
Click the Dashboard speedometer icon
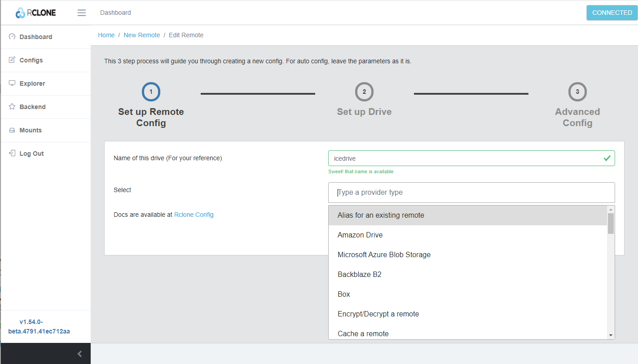pyautogui.click(x=12, y=37)
